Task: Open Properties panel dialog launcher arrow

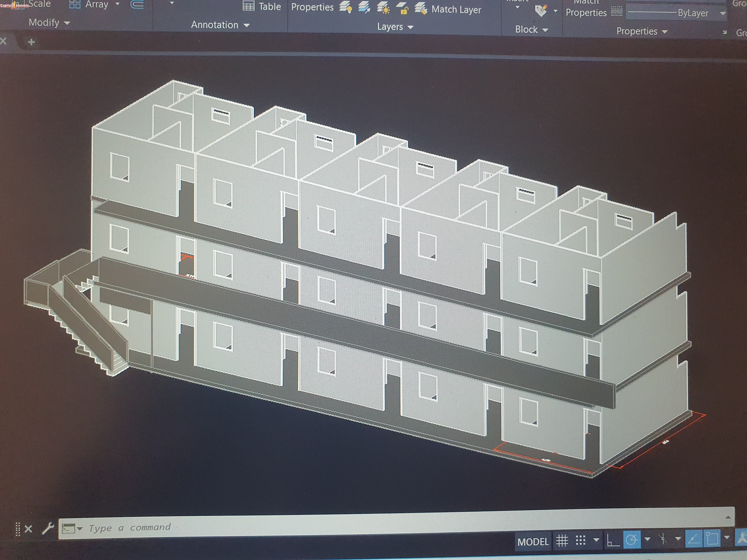Action: (x=724, y=32)
